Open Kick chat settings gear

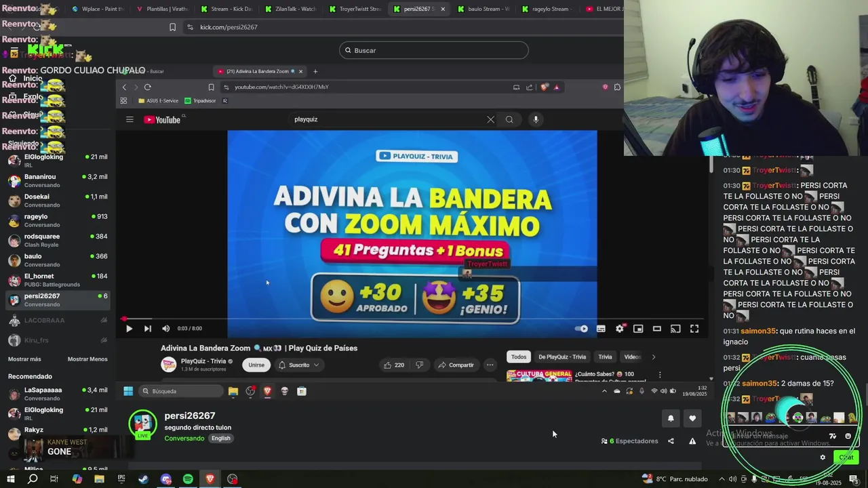[x=823, y=457]
